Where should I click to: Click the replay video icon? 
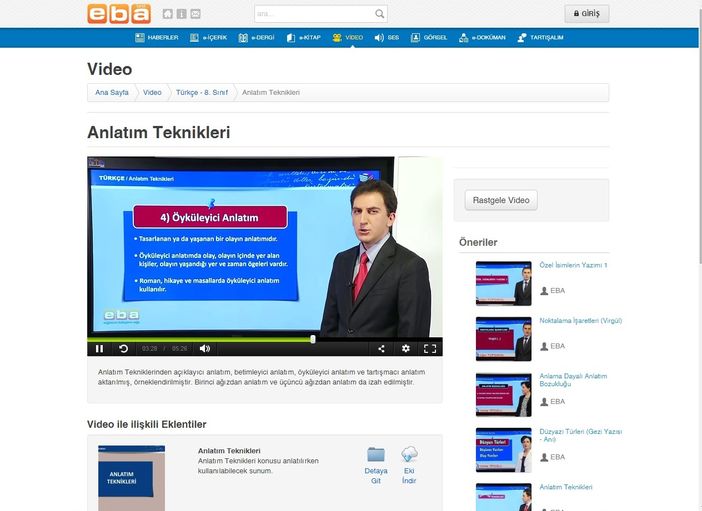pos(124,348)
